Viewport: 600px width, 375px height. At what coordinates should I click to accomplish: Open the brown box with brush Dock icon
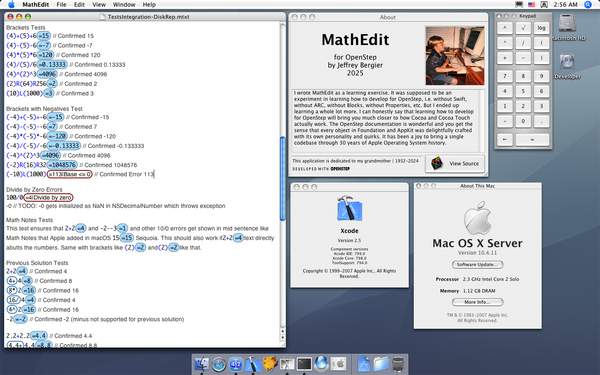point(270,364)
